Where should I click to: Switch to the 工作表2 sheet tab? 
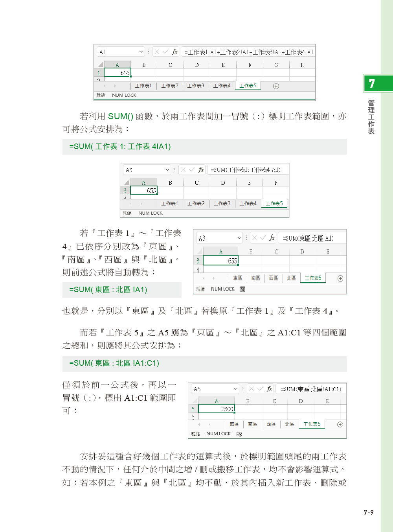coord(169,85)
